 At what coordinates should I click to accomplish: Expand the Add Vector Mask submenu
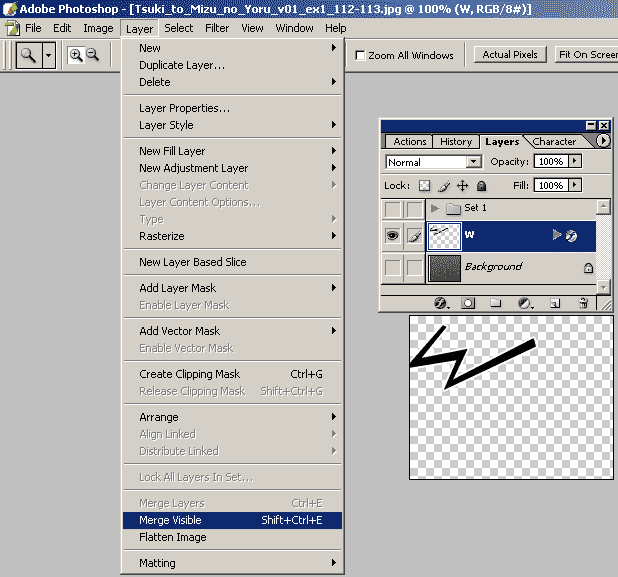click(232, 331)
